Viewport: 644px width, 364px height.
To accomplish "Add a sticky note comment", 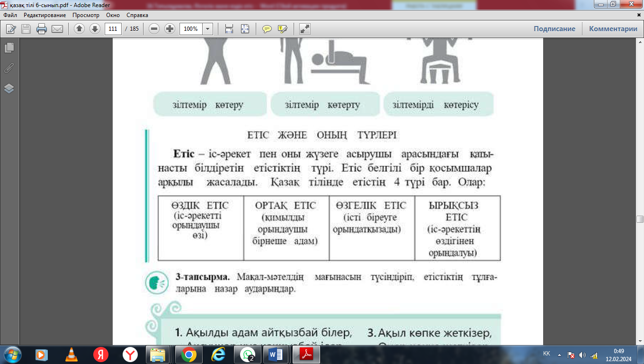I will (268, 28).
